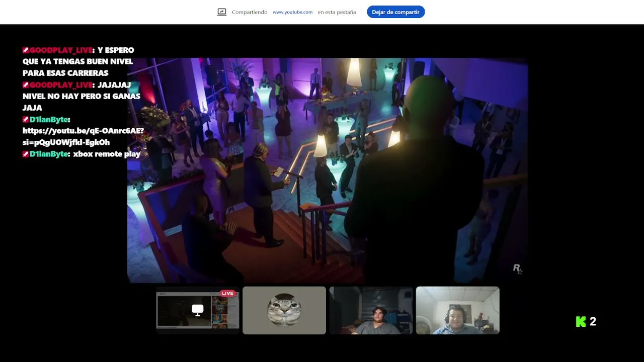Click the badge icon beside GOODPLAY_LIVE's "JAJAJAJ" message
Screen dimensions: 644x362
26,85
